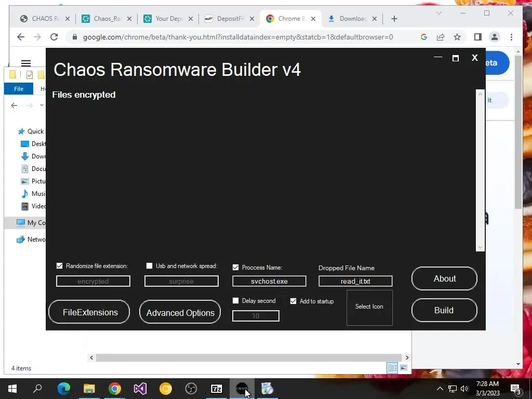532x399 pixels.
Task: Toggle Randomize file extension checkbox
Action: (59, 265)
